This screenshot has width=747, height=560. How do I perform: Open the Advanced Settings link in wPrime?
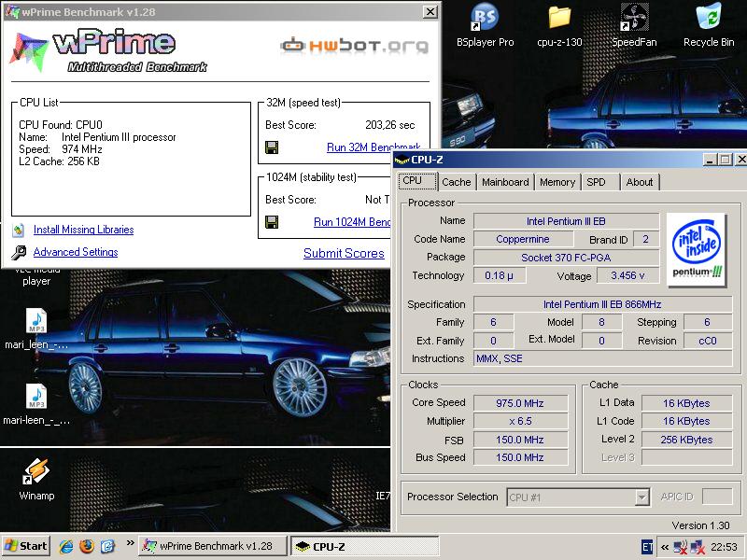pyautogui.click(x=76, y=252)
